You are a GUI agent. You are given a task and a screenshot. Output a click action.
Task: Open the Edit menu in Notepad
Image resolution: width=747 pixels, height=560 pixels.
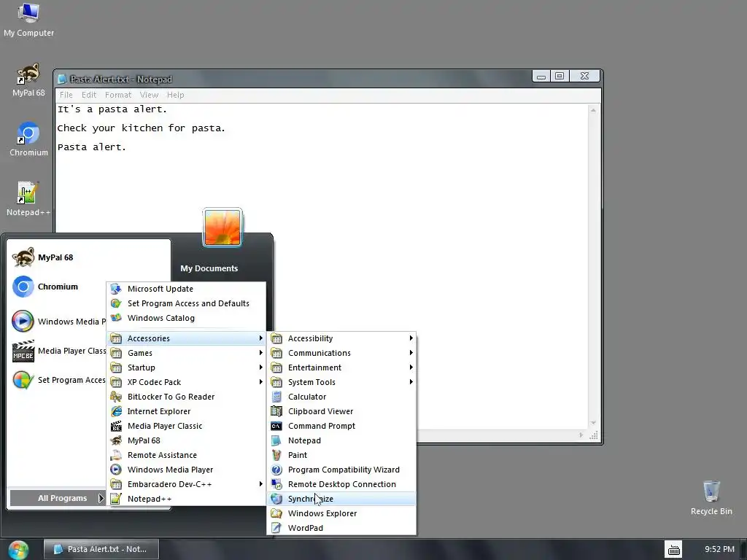[x=88, y=95]
